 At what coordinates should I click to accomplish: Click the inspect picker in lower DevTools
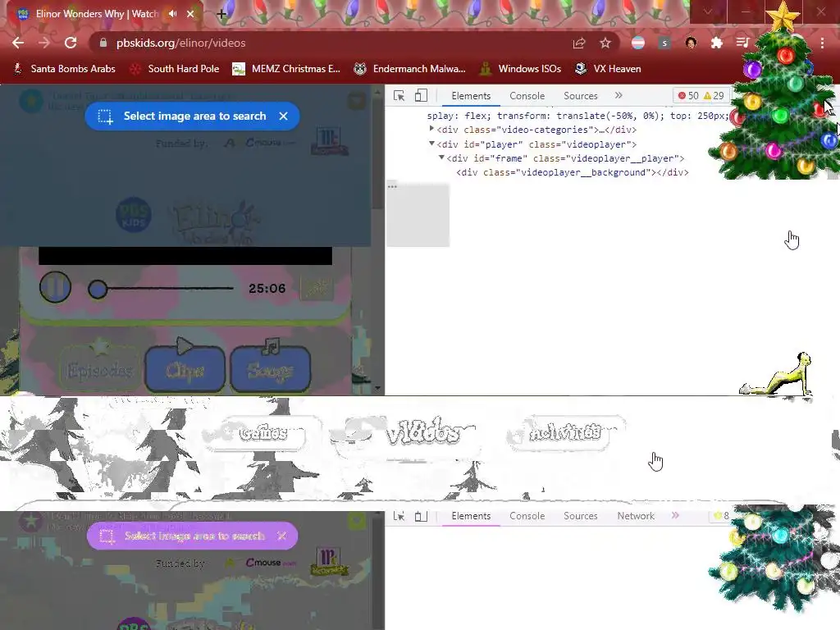pos(399,516)
